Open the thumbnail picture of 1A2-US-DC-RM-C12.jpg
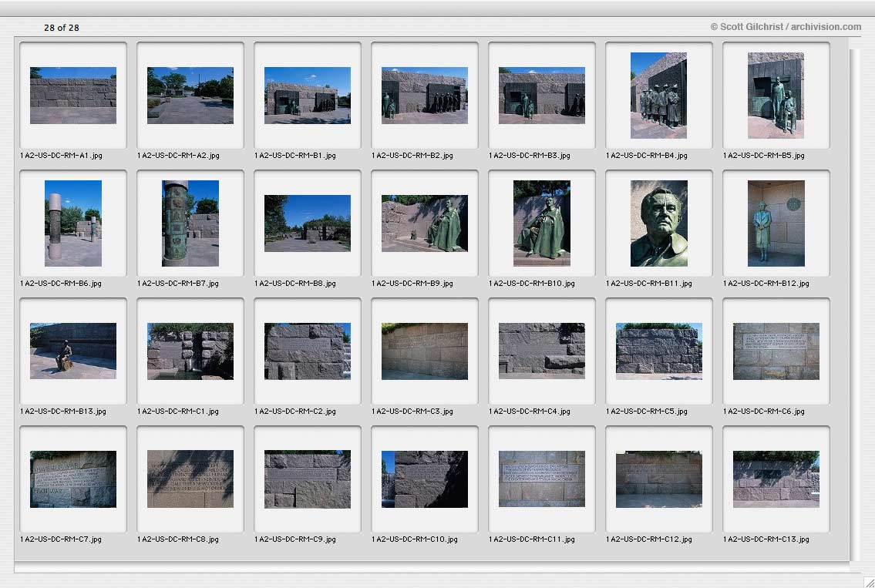 (x=659, y=479)
